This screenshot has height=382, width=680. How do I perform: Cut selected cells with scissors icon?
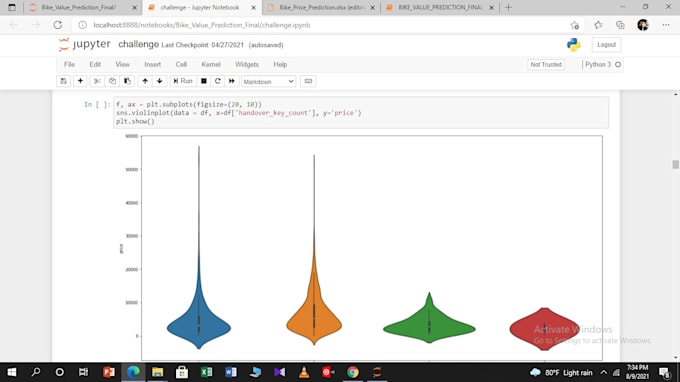coord(97,81)
